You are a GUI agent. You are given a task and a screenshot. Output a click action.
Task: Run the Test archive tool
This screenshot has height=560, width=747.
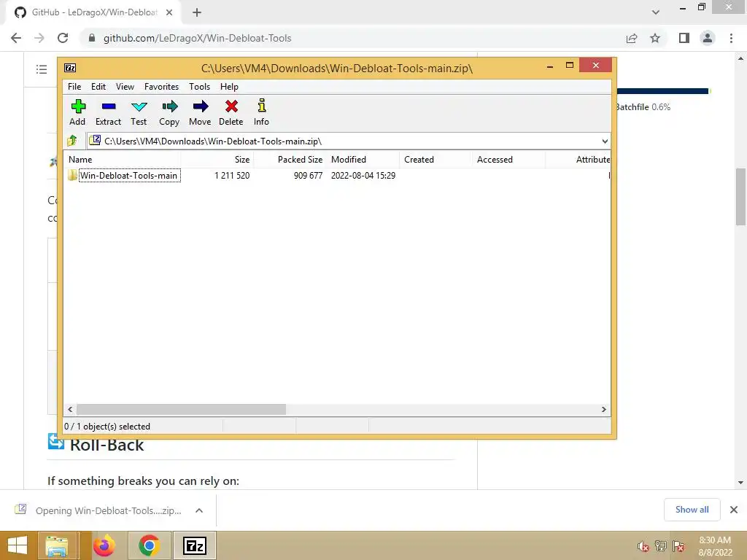pyautogui.click(x=139, y=112)
